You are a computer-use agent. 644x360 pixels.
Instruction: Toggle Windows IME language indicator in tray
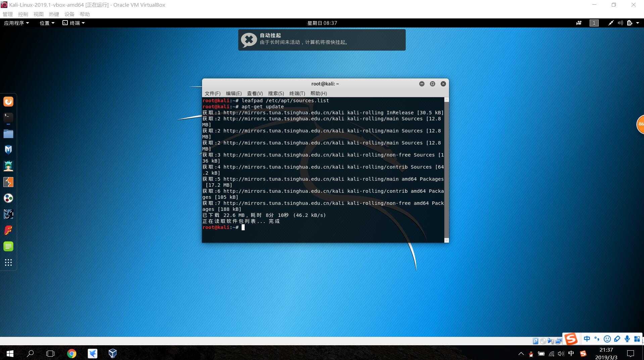tap(571, 353)
